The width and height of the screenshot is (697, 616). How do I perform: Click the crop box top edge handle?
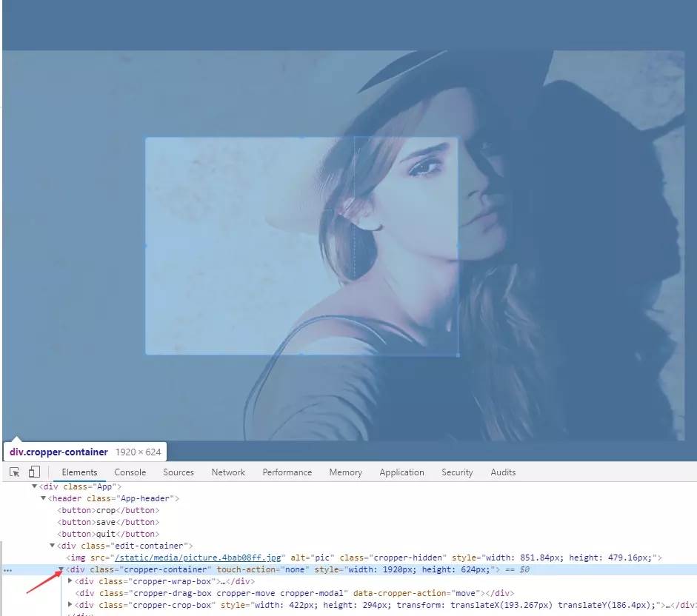[301, 138]
